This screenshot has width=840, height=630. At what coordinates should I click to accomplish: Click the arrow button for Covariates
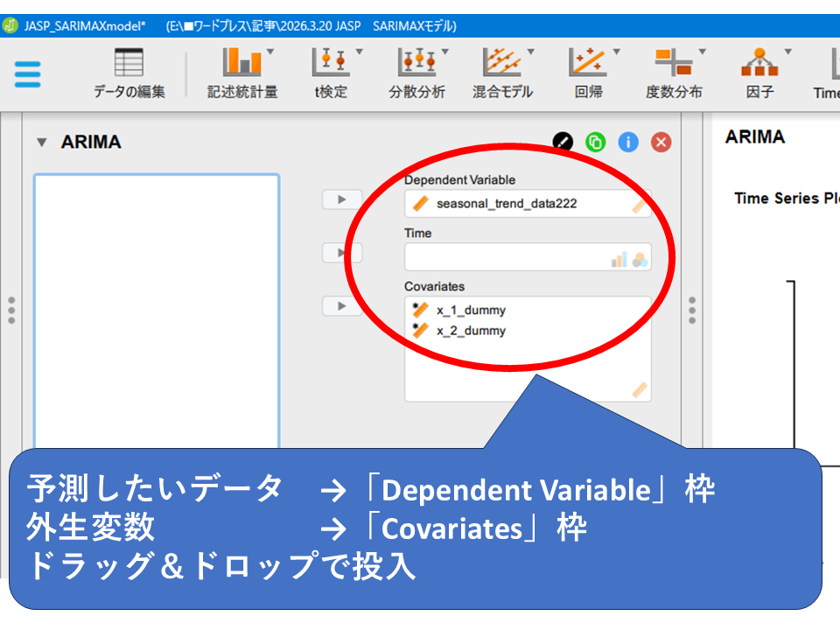tap(342, 306)
